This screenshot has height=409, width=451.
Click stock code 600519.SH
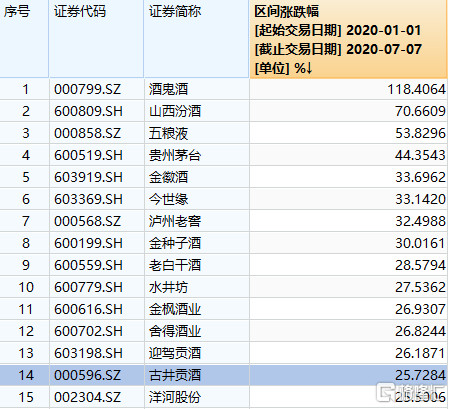88,155
